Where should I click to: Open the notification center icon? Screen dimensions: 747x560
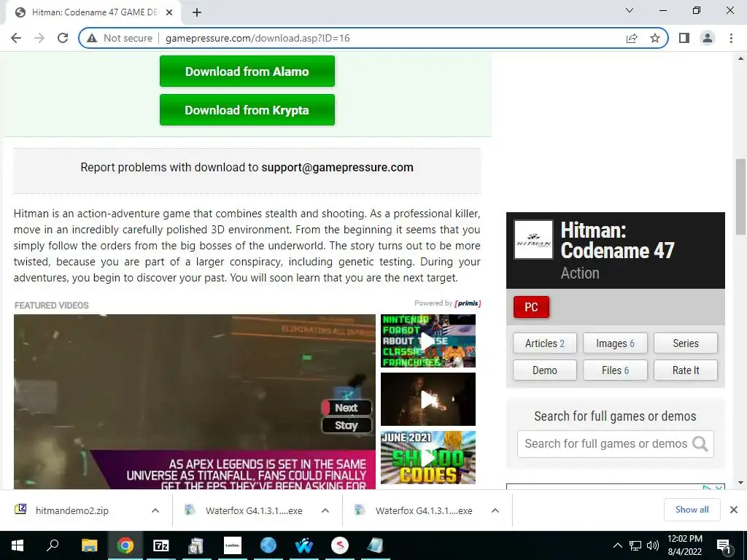(724, 546)
